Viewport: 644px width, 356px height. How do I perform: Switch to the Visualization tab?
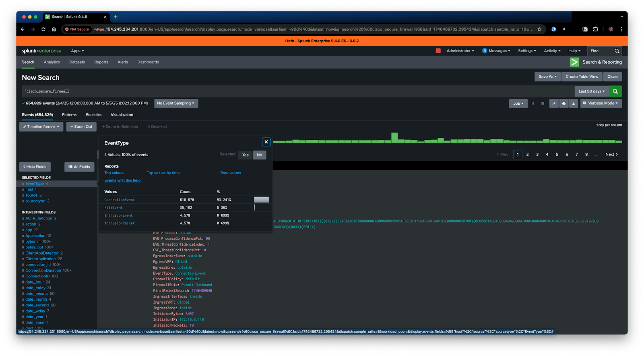(122, 115)
